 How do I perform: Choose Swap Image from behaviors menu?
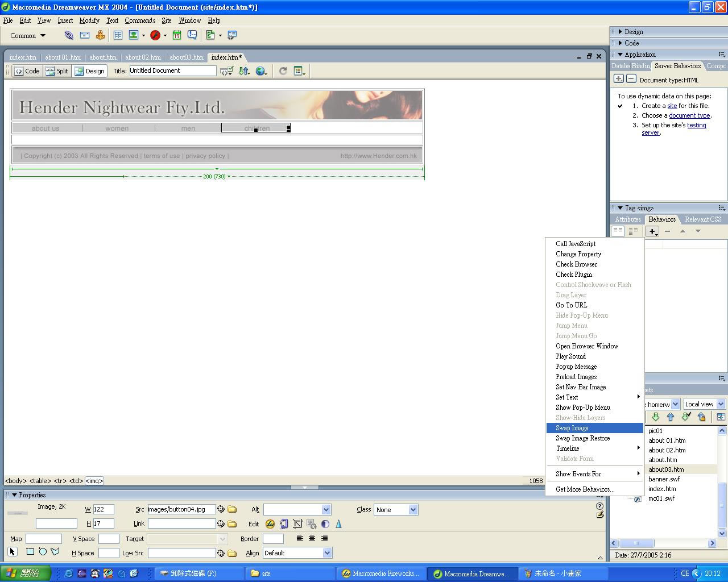click(x=594, y=428)
